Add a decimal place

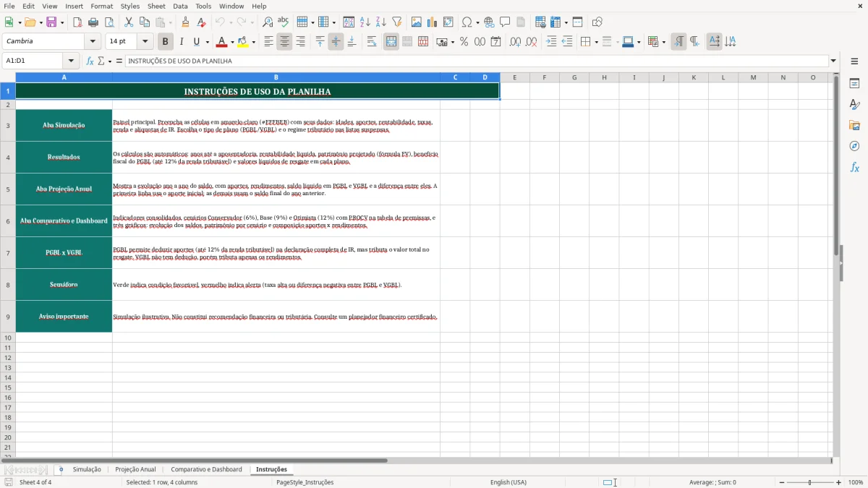pos(515,42)
